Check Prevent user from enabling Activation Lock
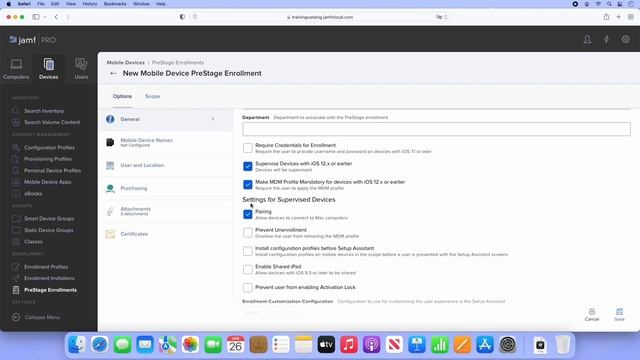Screen dimensions: 640x360 tap(248, 287)
